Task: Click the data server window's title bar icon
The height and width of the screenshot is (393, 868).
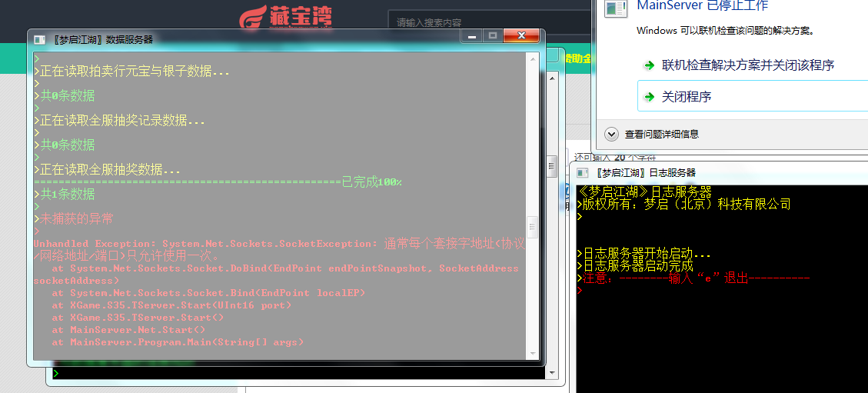Action: pos(39,40)
